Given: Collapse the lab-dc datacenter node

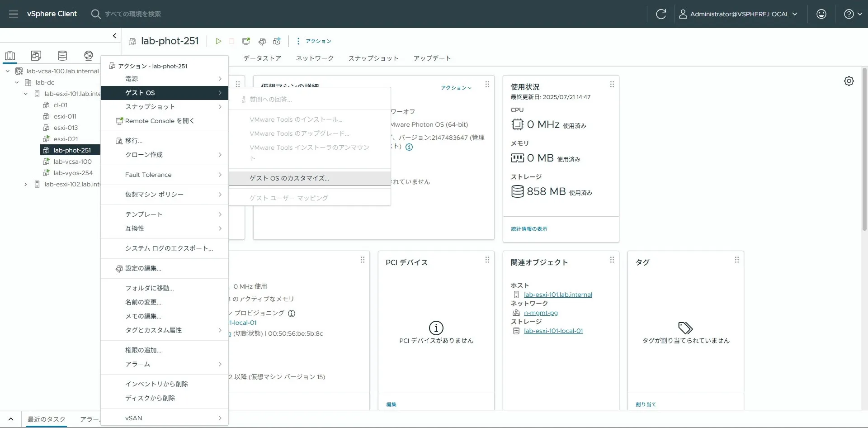Looking at the screenshot, I should click(17, 82).
